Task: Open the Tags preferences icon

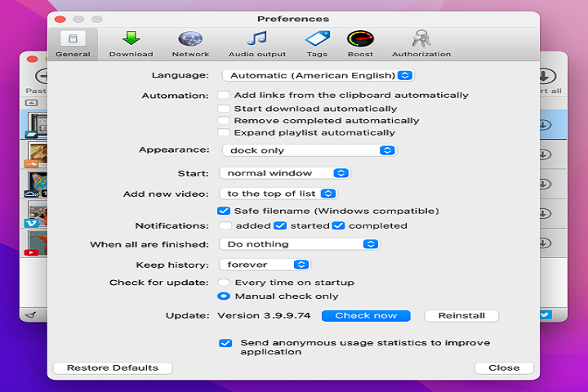Action: point(317,43)
